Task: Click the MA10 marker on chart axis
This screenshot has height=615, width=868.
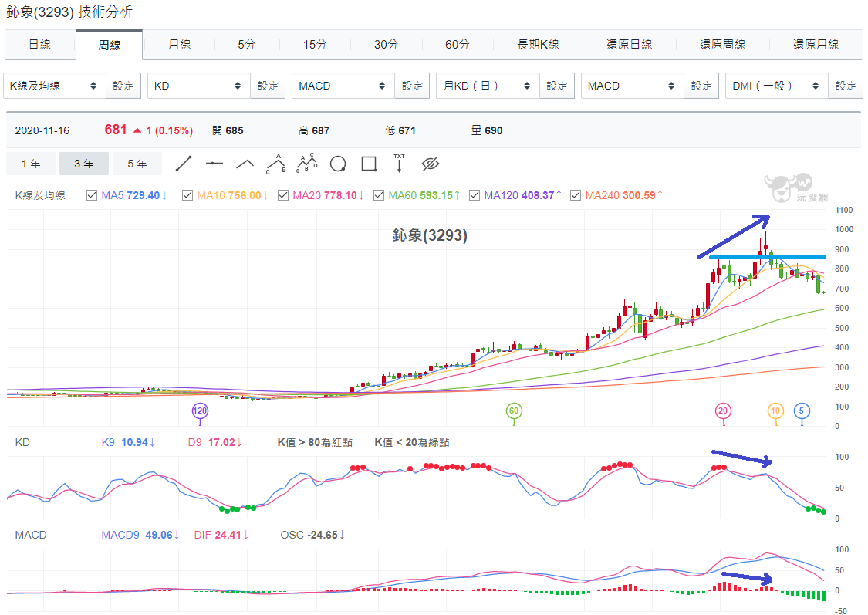Action: [775, 411]
